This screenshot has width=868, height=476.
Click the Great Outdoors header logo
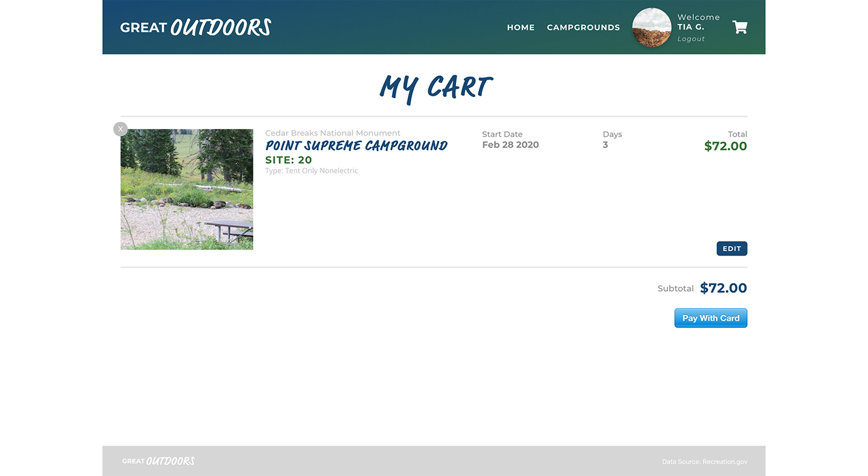pos(196,27)
